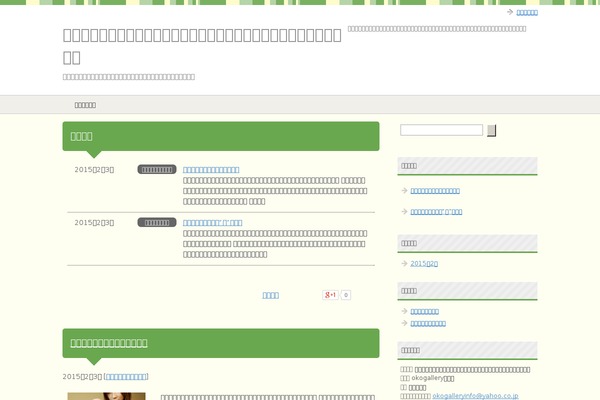Click the centered blue link left of the +1 button
The height and width of the screenshot is (400, 600).
point(271,295)
